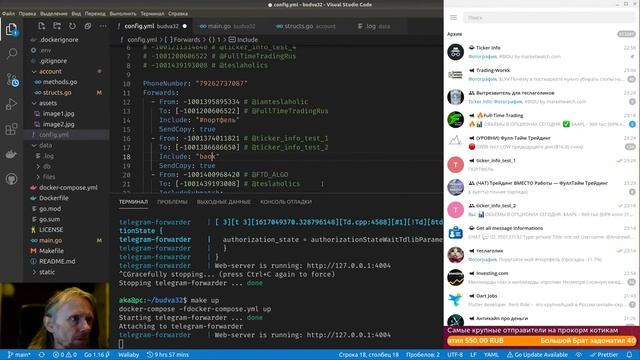Click sync changes icon in status bar
The height and width of the screenshot is (360, 640).
[42, 355]
